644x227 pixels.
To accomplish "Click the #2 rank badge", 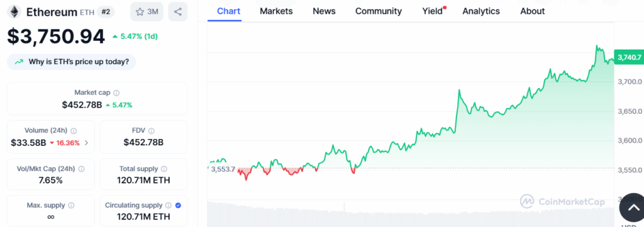I will point(106,12).
